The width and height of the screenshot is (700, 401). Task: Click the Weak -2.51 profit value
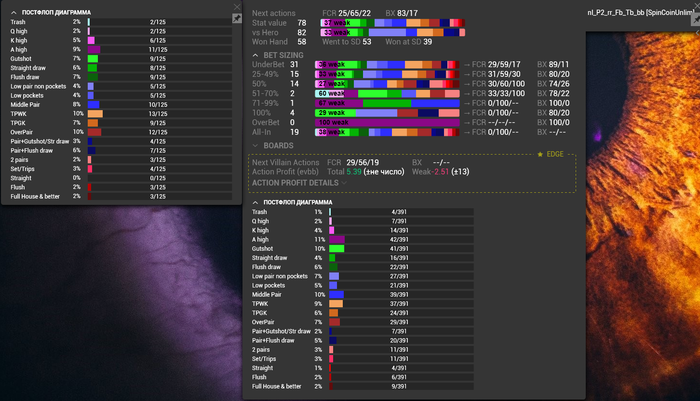click(x=440, y=172)
